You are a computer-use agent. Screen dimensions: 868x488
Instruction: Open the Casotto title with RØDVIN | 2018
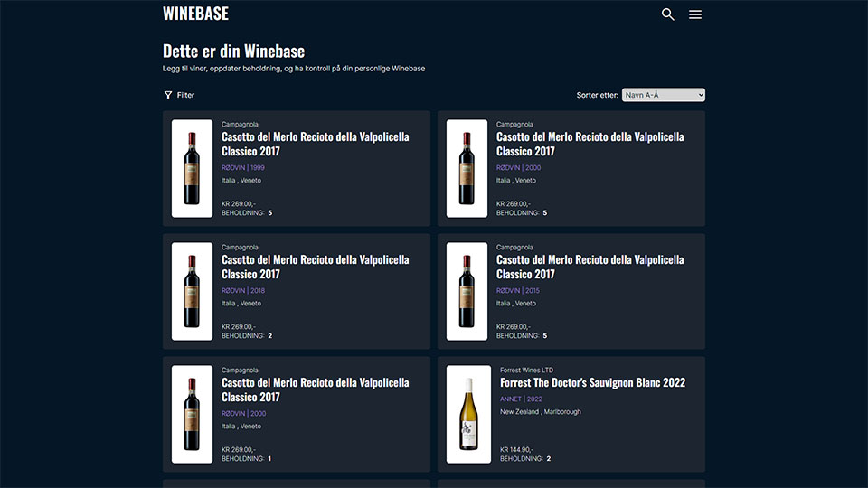(315, 267)
